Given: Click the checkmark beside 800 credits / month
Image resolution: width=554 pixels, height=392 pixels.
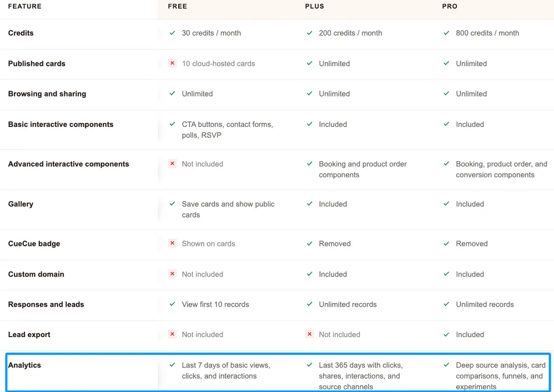Looking at the screenshot, I should [x=446, y=33].
